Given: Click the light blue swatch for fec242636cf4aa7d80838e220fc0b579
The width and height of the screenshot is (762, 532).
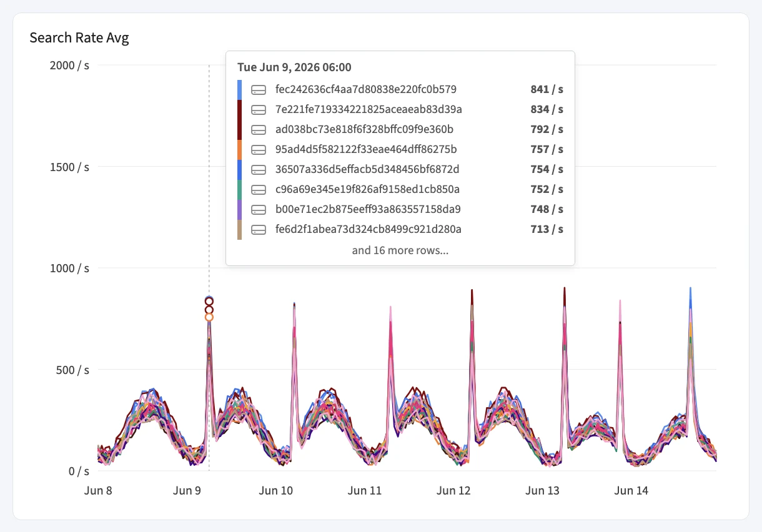Looking at the screenshot, I should point(239,89).
